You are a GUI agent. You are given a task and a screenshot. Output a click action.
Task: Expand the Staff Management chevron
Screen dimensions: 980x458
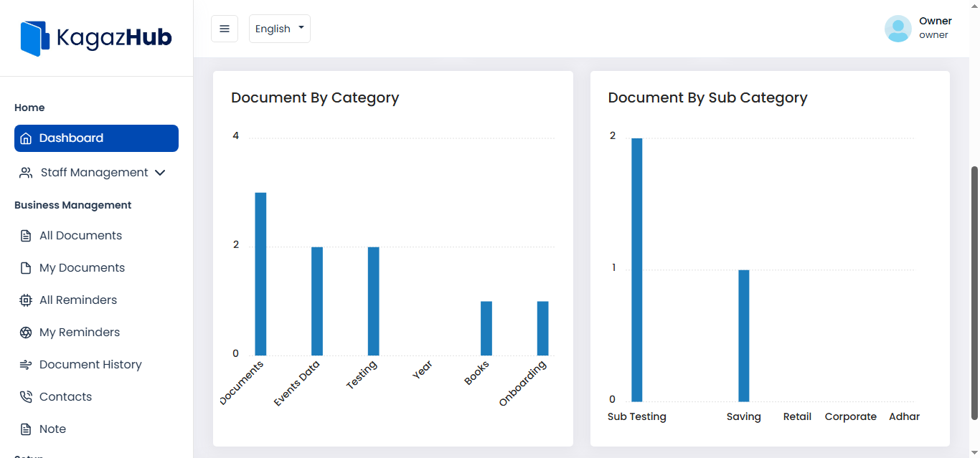click(x=160, y=173)
